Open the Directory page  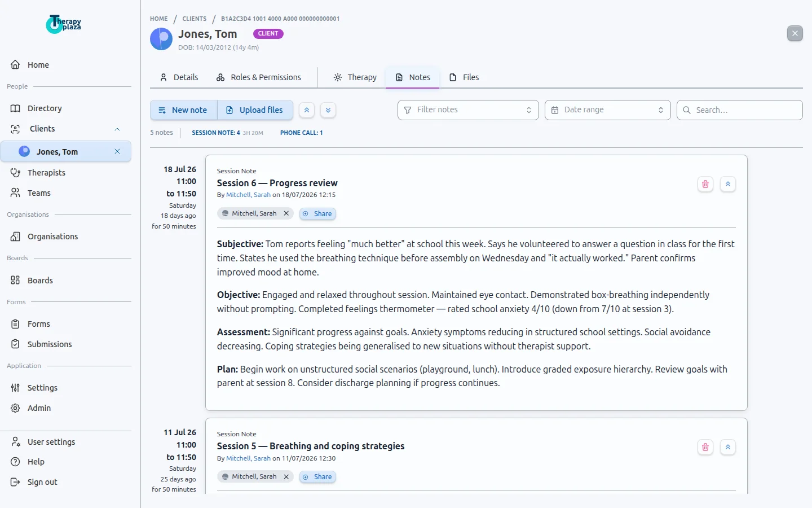(65, 108)
